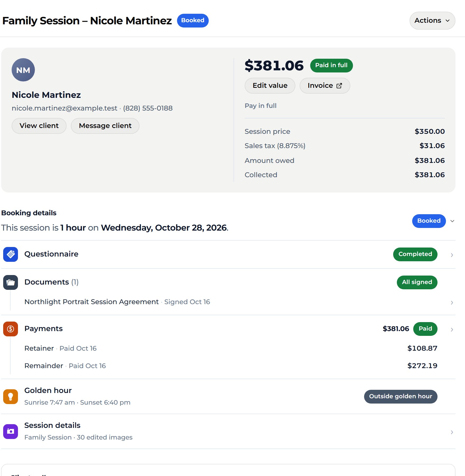Image resolution: width=465 pixels, height=476 pixels.
Task: Expand the Questionnaire row chevron
Action: (452, 255)
